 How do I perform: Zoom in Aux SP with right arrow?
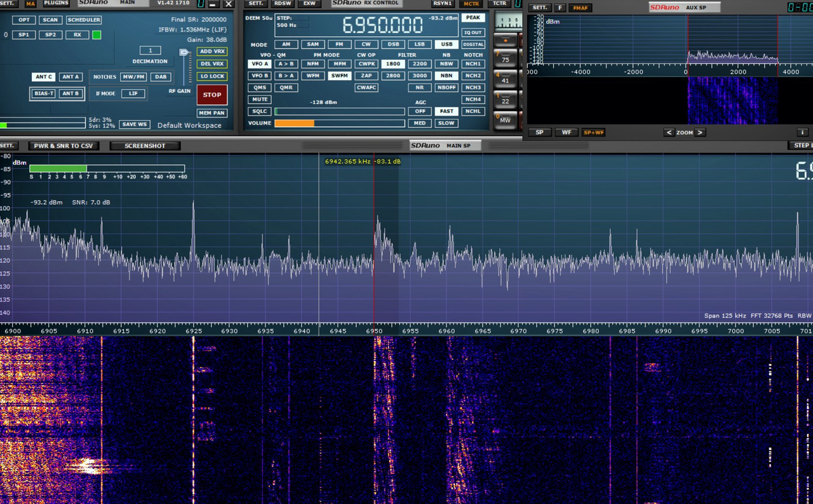(700, 133)
